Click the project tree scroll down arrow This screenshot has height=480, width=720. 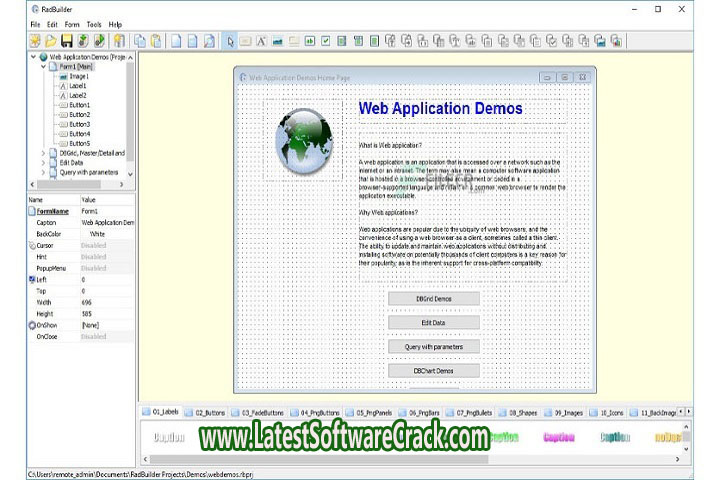pos(130,174)
